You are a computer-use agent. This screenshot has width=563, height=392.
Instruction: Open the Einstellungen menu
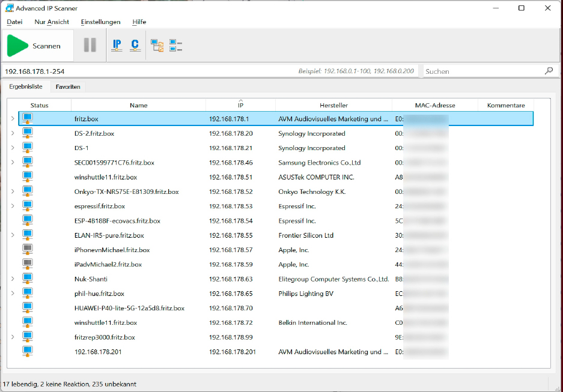(x=100, y=22)
